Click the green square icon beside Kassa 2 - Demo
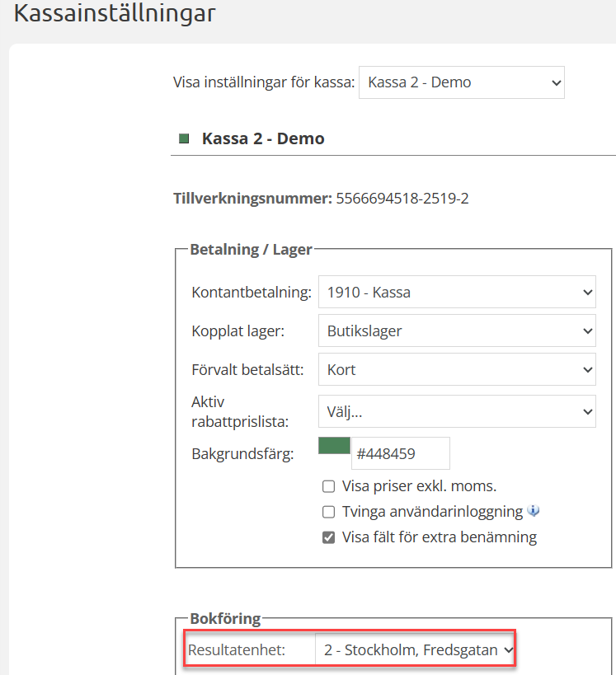The width and height of the screenshot is (616, 675). pyautogui.click(x=184, y=138)
